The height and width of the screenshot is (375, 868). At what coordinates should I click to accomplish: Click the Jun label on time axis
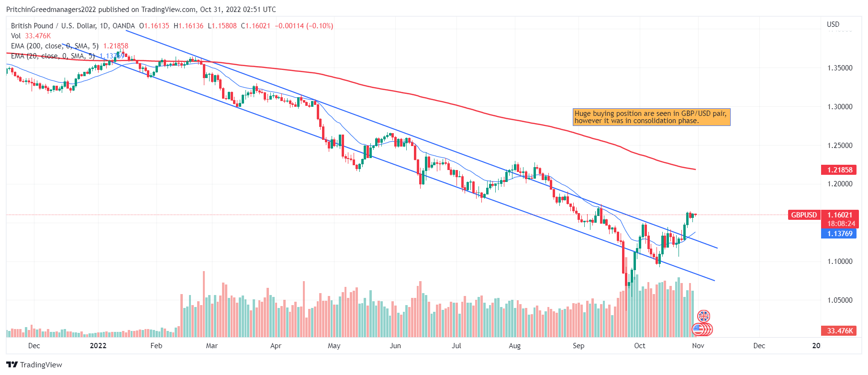tap(395, 346)
